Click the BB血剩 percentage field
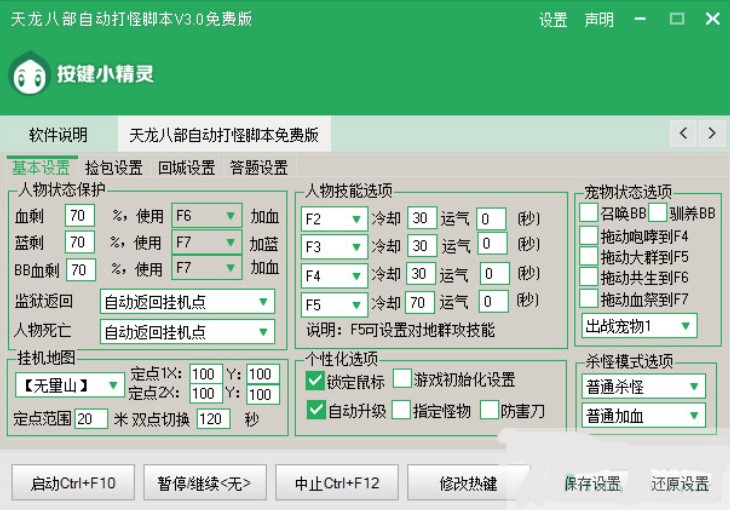The image size is (730, 510). [x=81, y=269]
